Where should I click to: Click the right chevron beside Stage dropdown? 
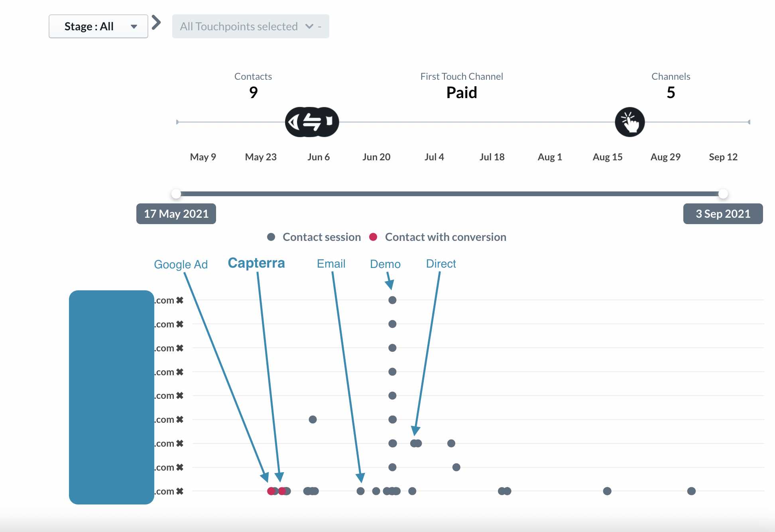(x=156, y=23)
